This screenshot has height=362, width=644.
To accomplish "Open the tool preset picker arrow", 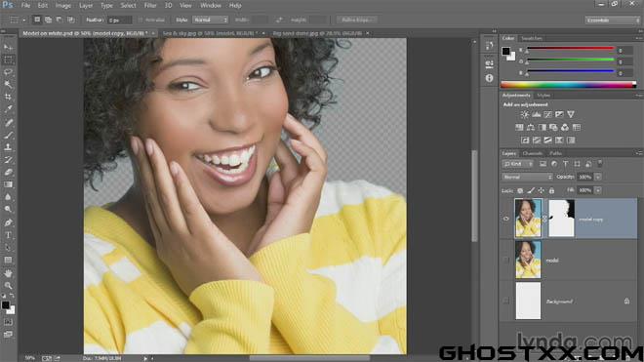I will tap(24, 20).
